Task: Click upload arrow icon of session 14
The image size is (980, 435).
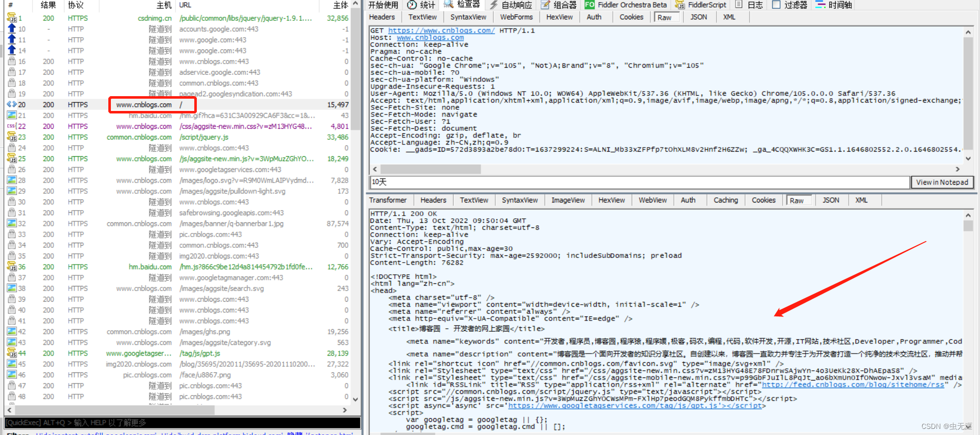Action: click(x=12, y=50)
